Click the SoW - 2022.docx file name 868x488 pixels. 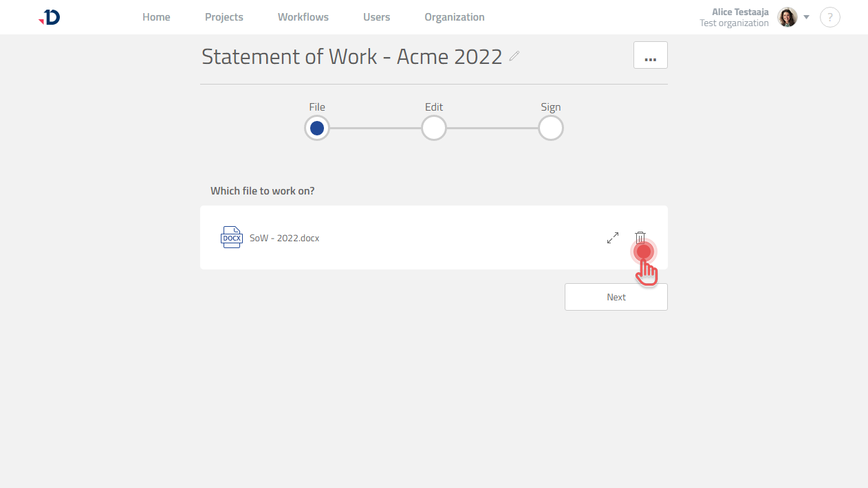(x=284, y=239)
